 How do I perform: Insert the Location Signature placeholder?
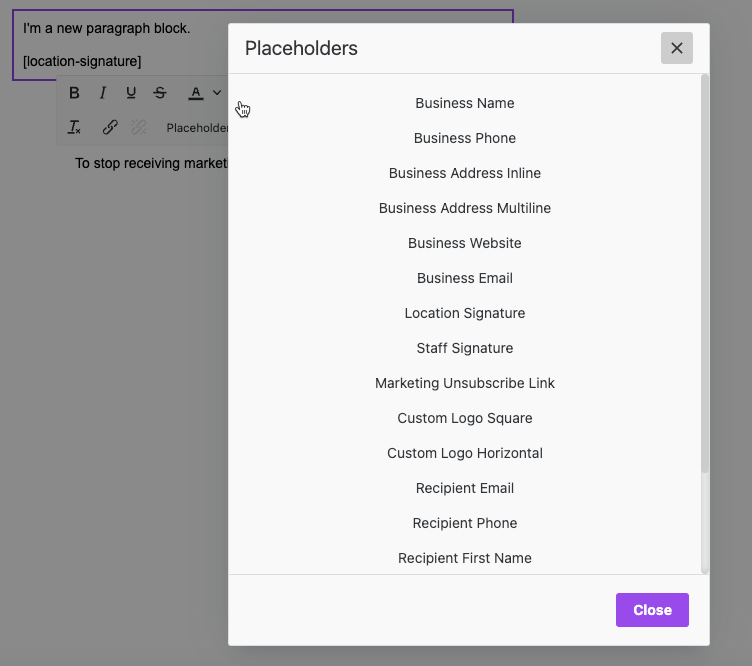click(x=465, y=313)
